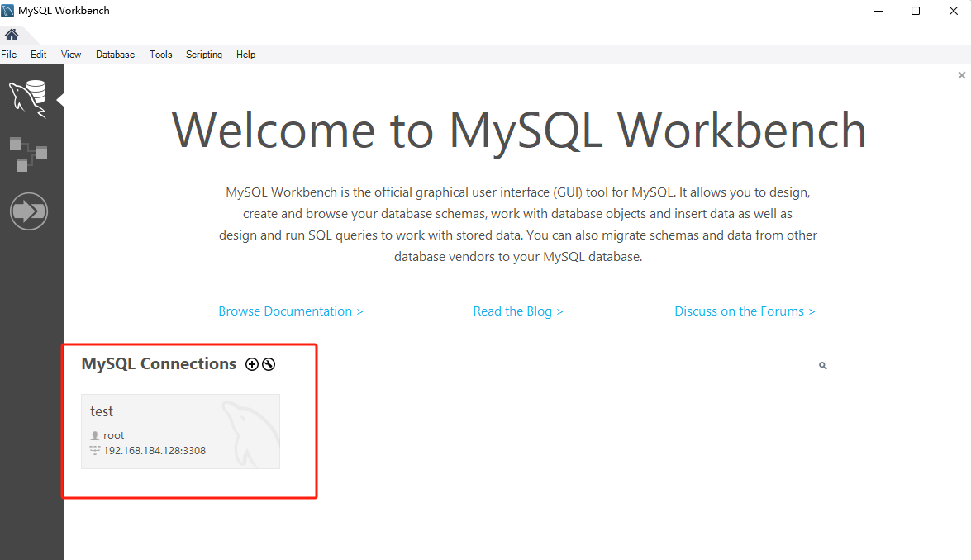Image resolution: width=971 pixels, height=560 pixels.
Task: Click Discuss on the Forums link
Action: click(745, 311)
